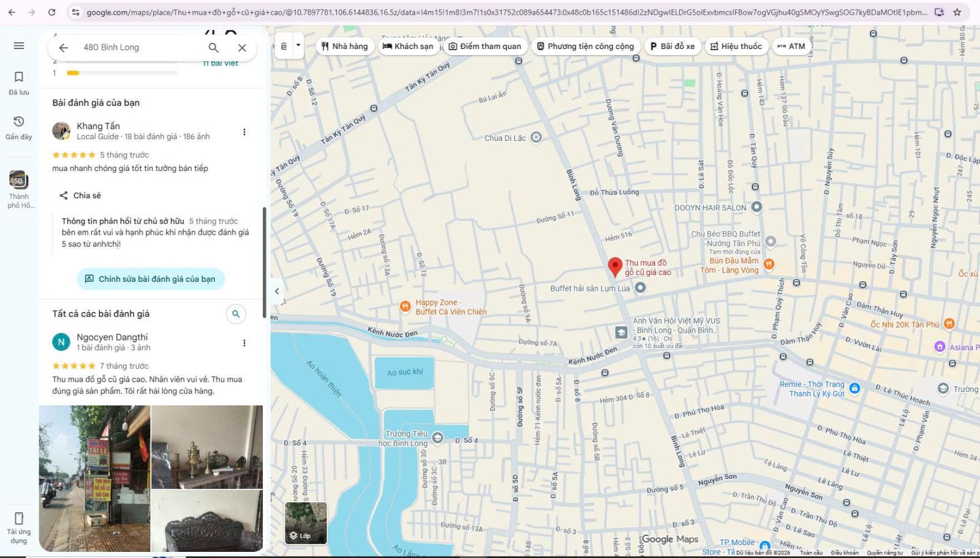Share the review via Chia sẻ
The width and height of the screenshot is (980, 558).
click(80, 195)
